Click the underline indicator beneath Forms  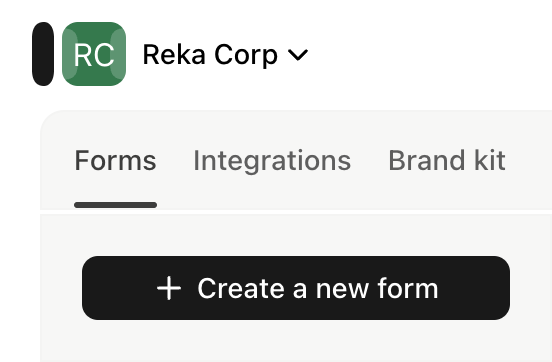click(x=115, y=205)
